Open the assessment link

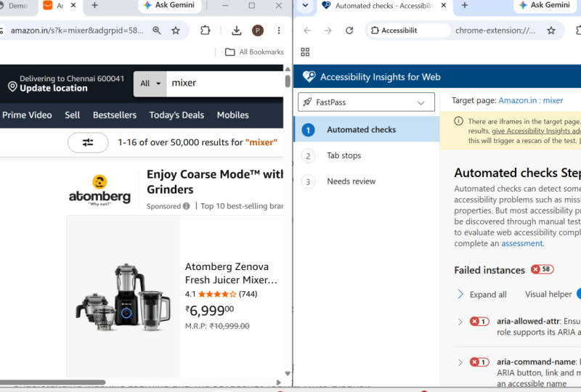[521, 243]
